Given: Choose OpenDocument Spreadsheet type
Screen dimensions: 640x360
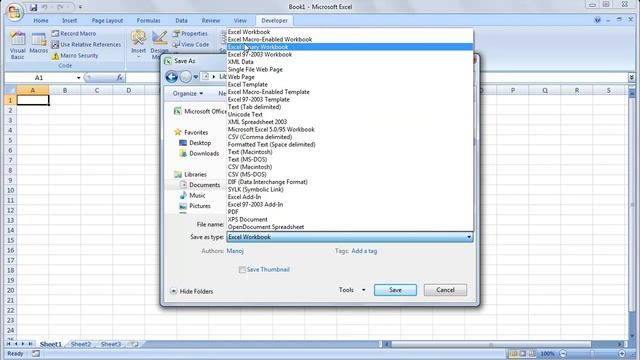Looking at the screenshot, I should 350,227.
